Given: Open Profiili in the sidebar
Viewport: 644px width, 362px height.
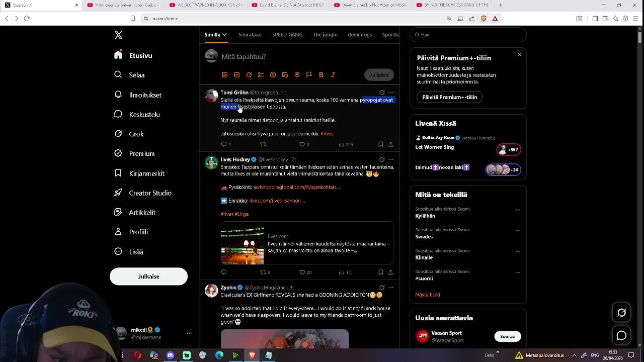Looking at the screenshot, I should pyautogui.click(x=131, y=232).
